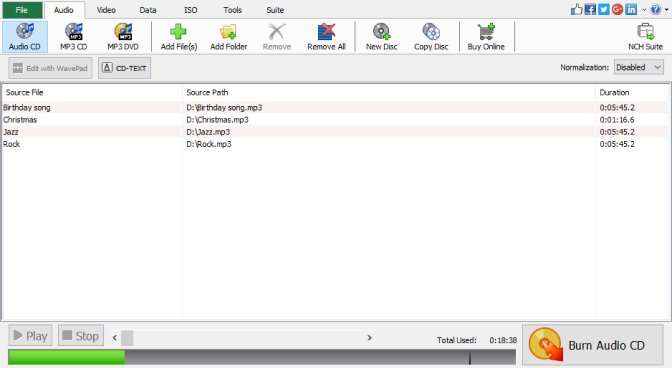Share on LinkedIn

pyautogui.click(x=631, y=9)
